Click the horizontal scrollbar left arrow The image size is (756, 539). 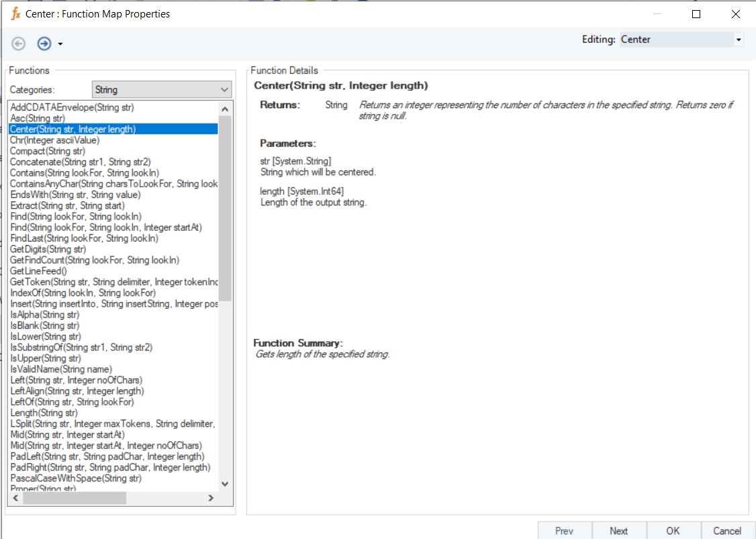[x=15, y=498]
